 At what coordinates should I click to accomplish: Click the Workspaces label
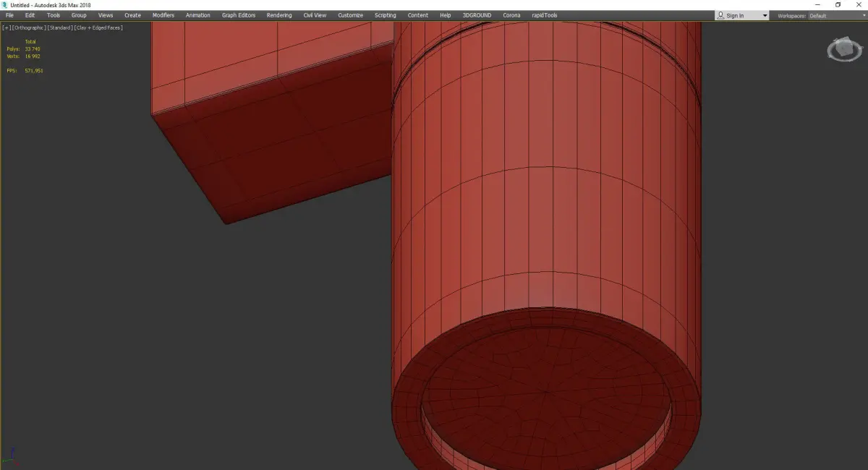(791, 16)
